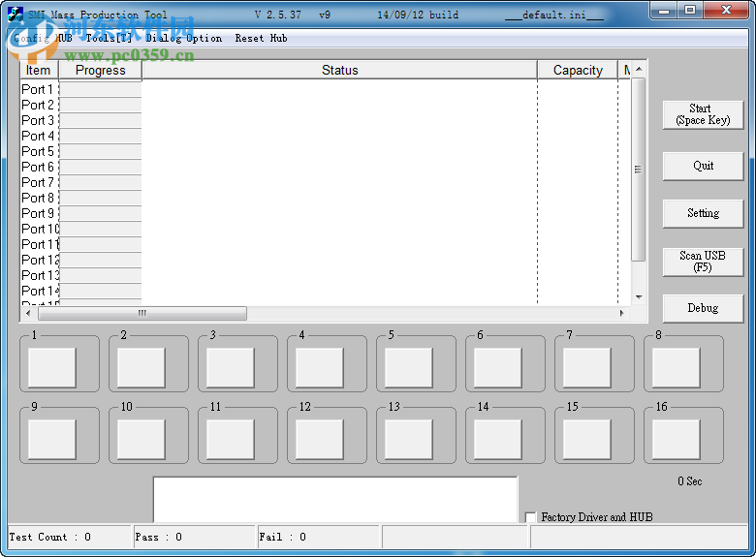Maximize the SMI Mass Production Tool window
This screenshot has height=557, width=756.
(690, 10)
